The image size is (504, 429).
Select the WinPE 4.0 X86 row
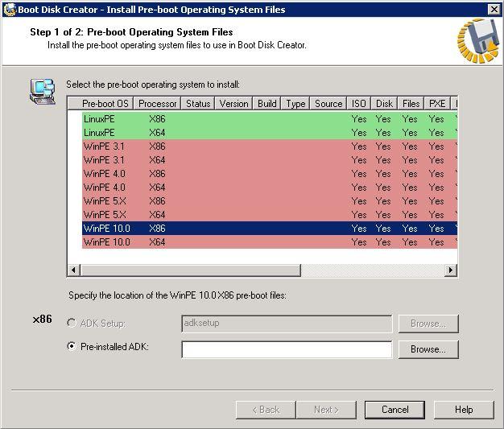[x=270, y=174]
